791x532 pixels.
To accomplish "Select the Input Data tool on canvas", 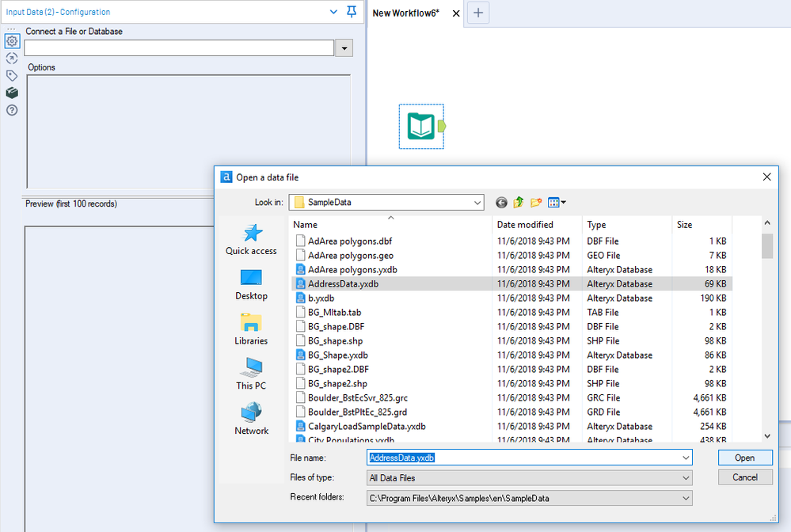I will pos(421,126).
